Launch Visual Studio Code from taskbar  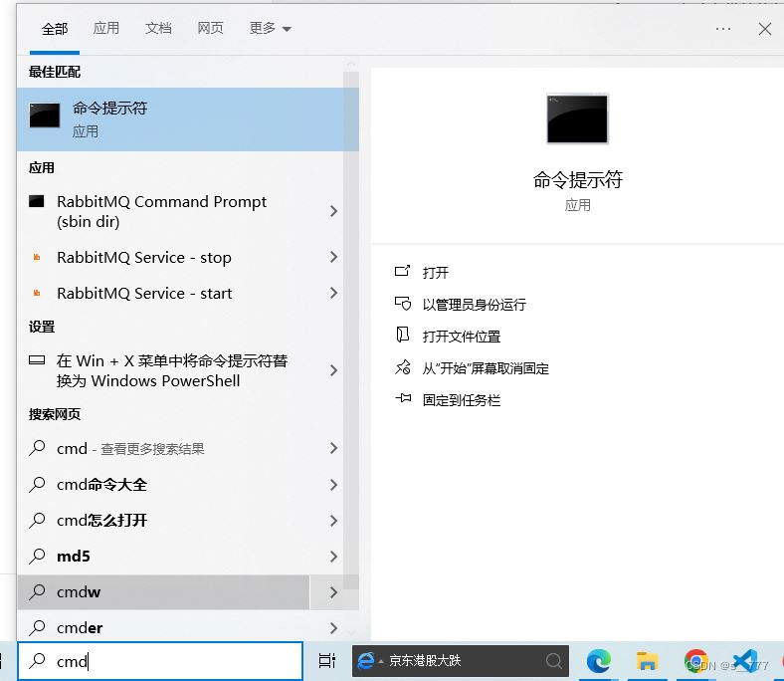(x=745, y=660)
